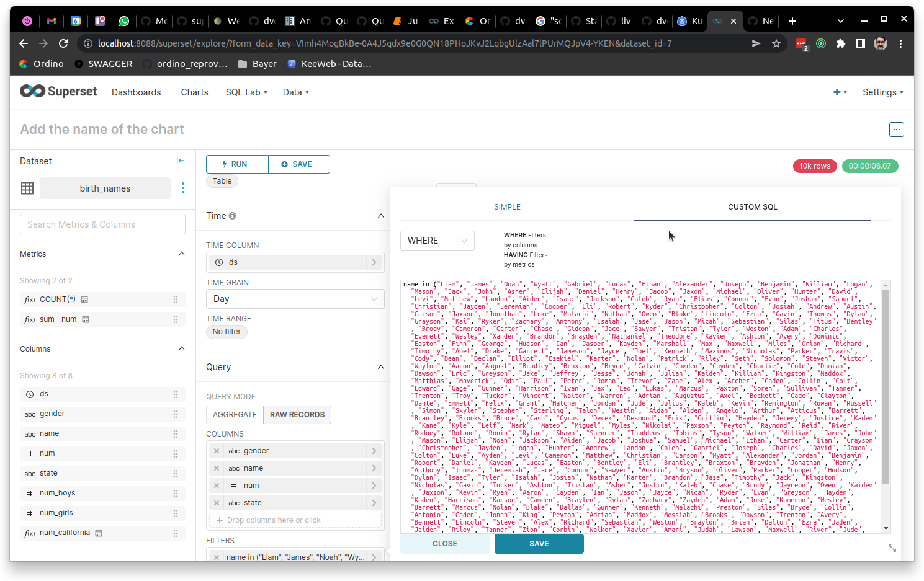Screen dimensions: 924x581
Task: Select AGGREGATE query mode
Action: pyautogui.click(x=235, y=414)
